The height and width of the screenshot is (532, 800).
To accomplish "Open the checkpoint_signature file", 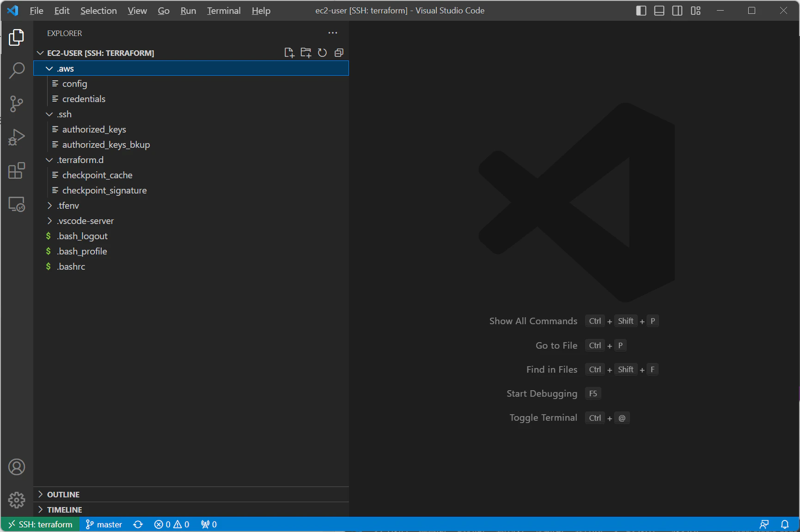I will [191, 190].
